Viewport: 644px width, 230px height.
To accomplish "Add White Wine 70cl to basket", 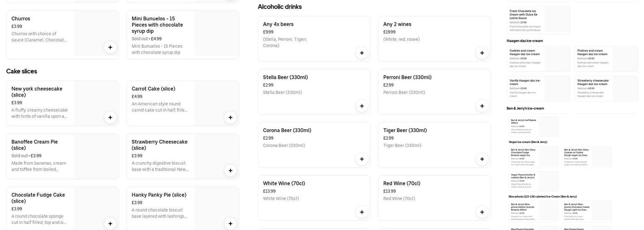I will tap(362, 212).
